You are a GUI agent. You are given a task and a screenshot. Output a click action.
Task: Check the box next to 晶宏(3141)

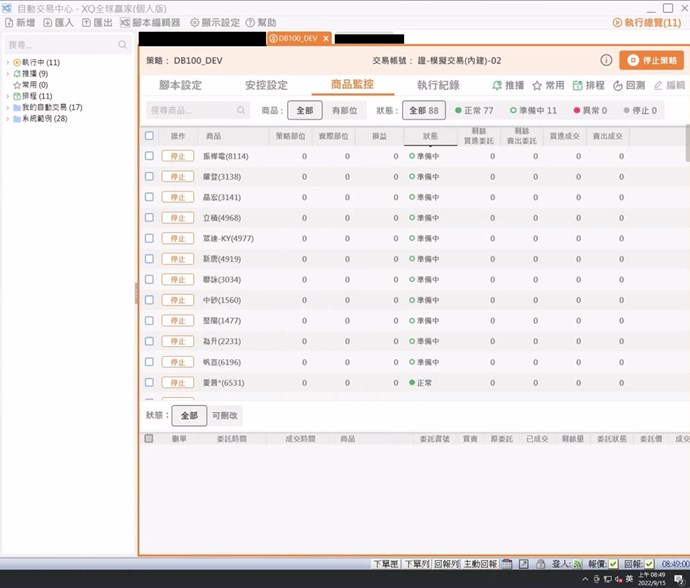(x=149, y=197)
